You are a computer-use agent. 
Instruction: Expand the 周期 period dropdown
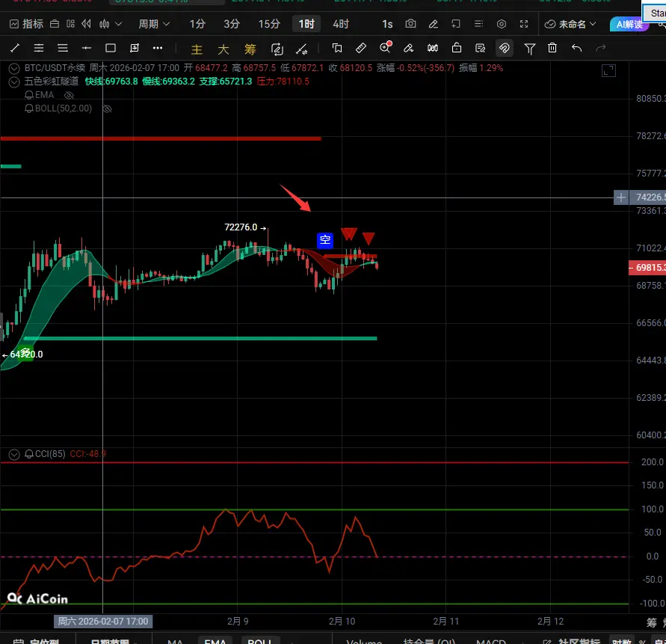[x=154, y=24]
